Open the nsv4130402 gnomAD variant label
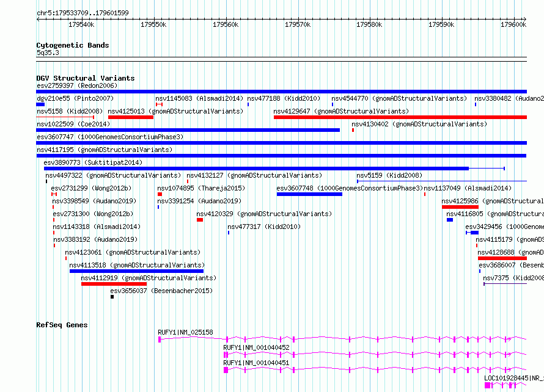The width and height of the screenshot is (544, 392). (419, 124)
